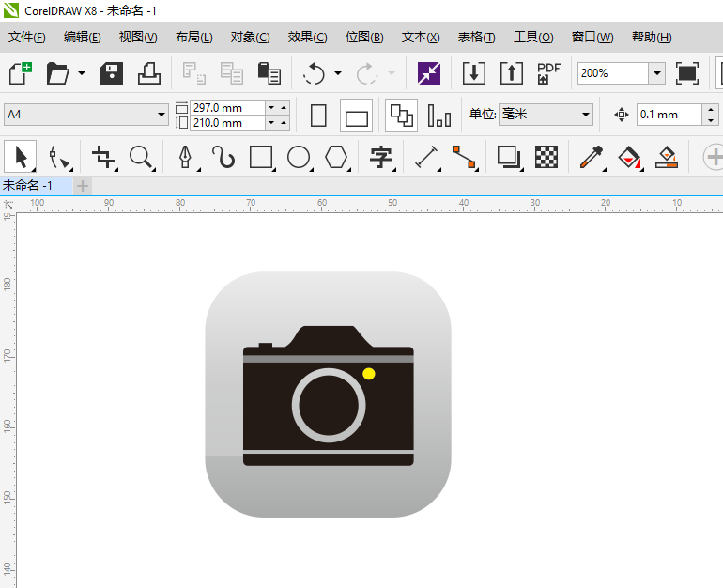Switch page to landscape orientation

tap(357, 116)
